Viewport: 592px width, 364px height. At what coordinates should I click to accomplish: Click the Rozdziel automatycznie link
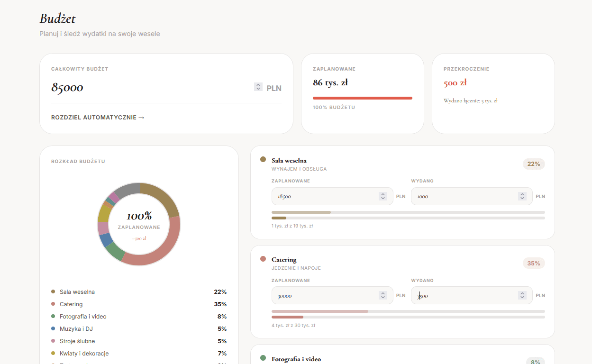[98, 118]
